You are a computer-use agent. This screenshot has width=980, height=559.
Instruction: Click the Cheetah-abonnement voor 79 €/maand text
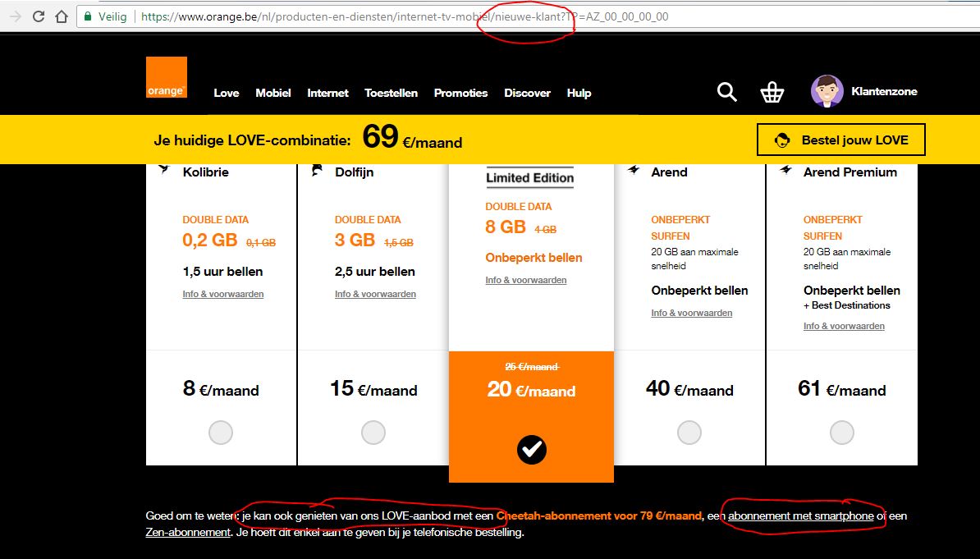(598, 515)
